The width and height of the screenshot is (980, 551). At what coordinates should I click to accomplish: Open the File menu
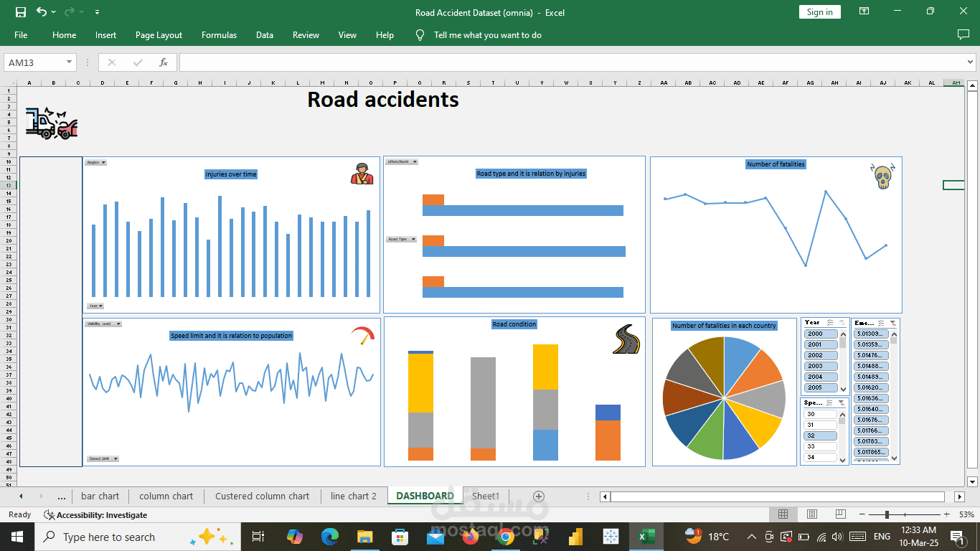tap(21, 34)
